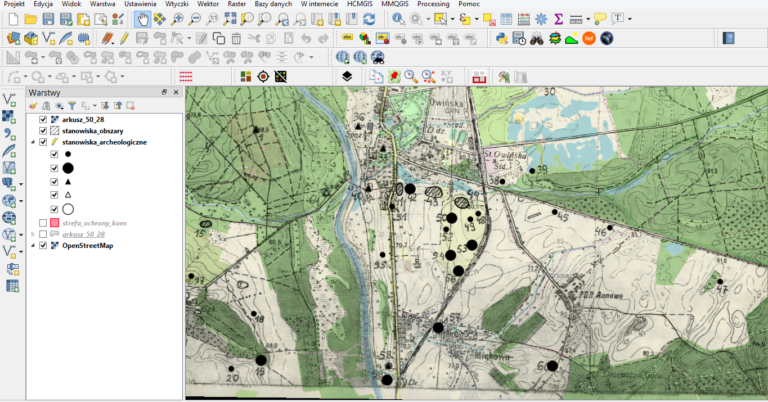Click the hatched stanowiska_obszary symbol swatch
This screenshot has height=402, width=768.
tap(54, 131)
